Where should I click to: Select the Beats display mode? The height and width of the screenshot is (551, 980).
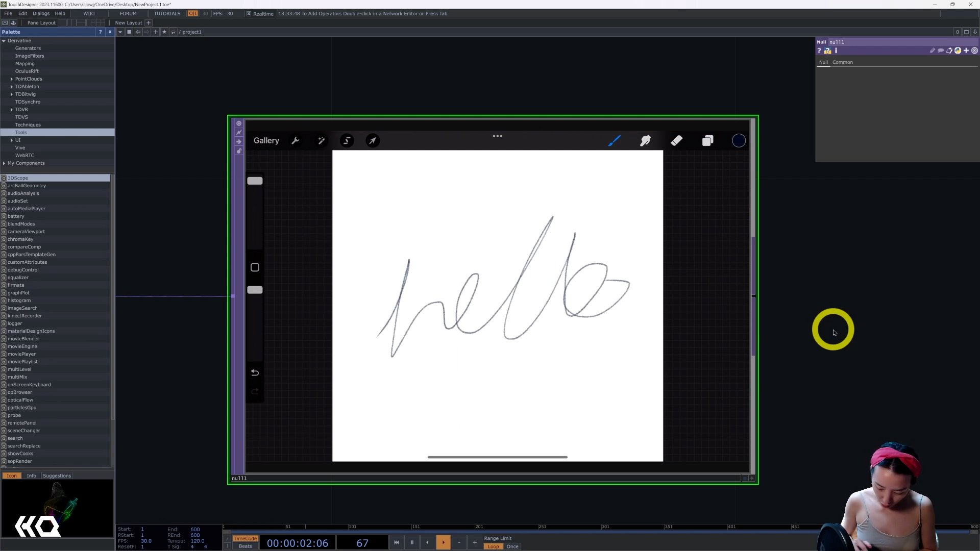pos(245,546)
